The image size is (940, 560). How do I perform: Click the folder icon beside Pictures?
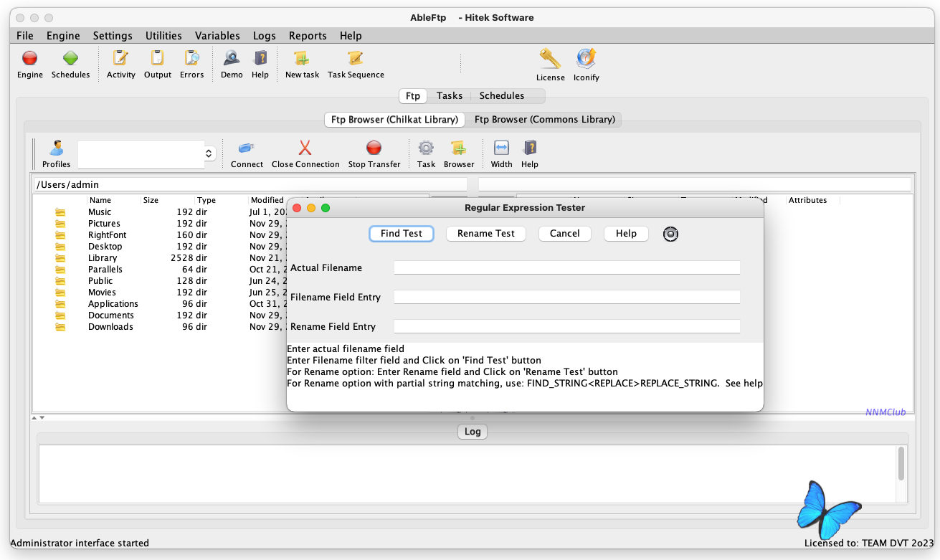coord(60,224)
